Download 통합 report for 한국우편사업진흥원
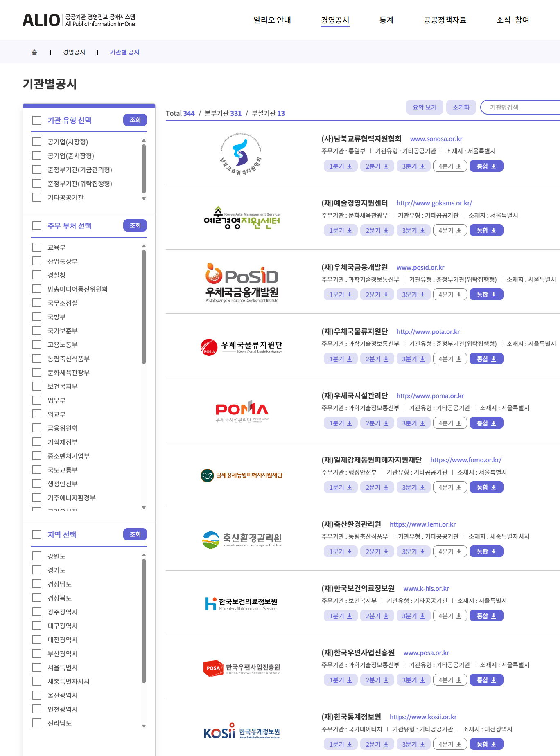560x756 pixels. pyautogui.click(x=486, y=680)
